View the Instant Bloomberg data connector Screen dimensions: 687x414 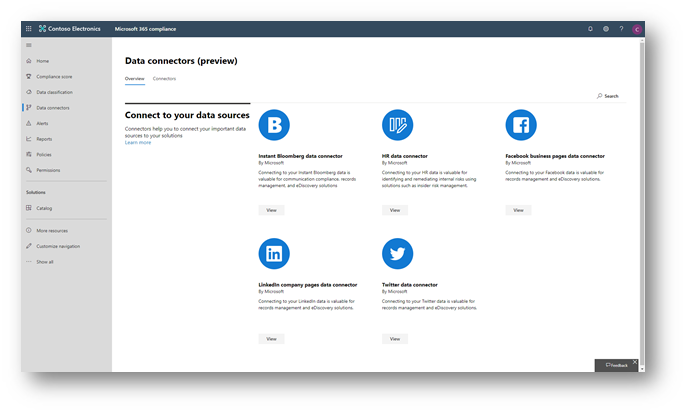(271, 210)
